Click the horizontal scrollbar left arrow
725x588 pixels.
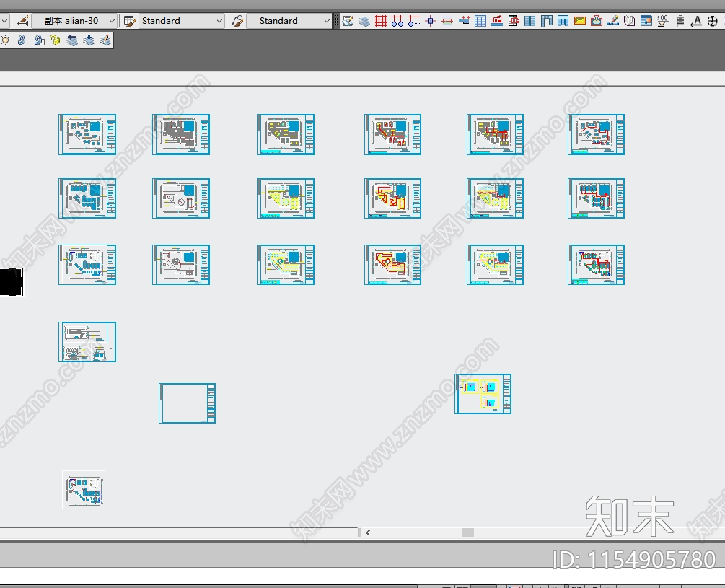(x=368, y=532)
